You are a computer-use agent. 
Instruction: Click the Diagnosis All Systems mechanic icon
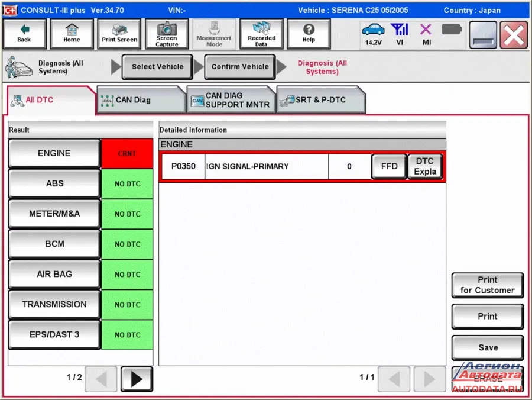(x=19, y=67)
